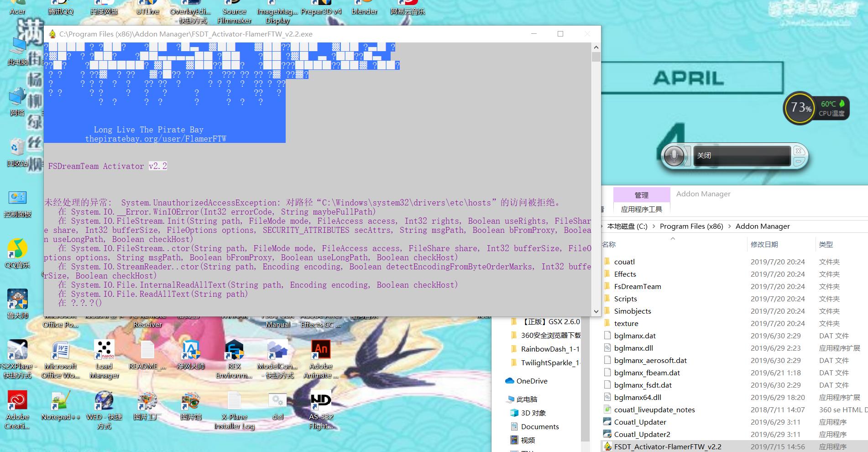Click console scrollbar down arrow
The image size is (868, 452).
(596, 311)
